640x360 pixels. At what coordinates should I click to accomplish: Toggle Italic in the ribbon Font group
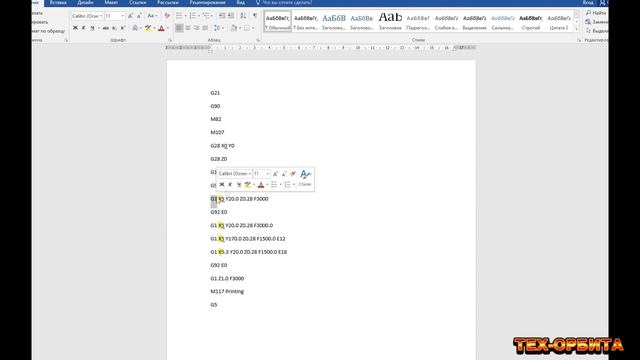[84, 28]
